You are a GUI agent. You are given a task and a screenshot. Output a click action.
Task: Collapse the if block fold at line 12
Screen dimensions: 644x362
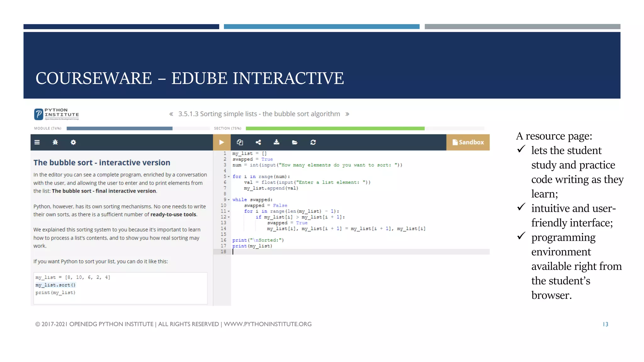pyautogui.click(x=229, y=217)
